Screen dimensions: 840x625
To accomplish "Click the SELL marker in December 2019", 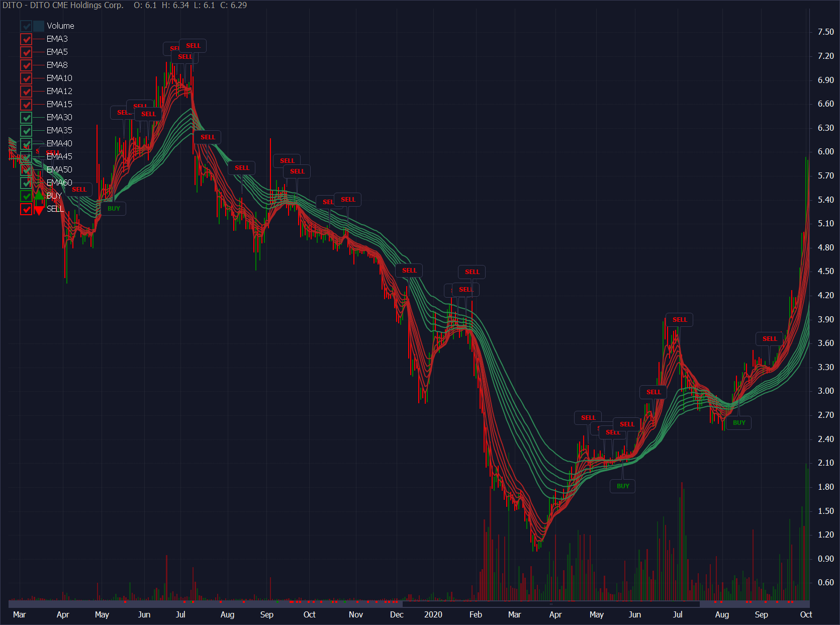I will tap(409, 271).
